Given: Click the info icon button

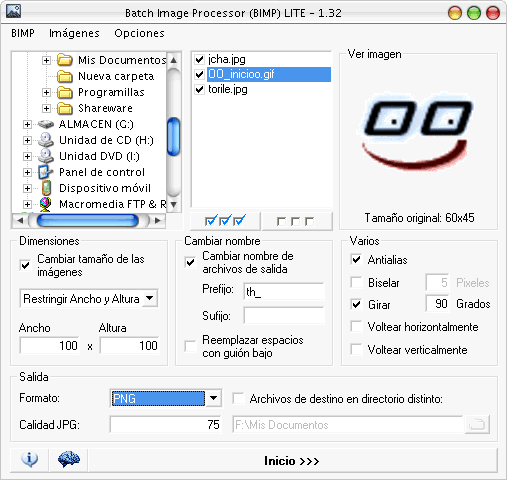Looking at the screenshot, I should point(30,460).
